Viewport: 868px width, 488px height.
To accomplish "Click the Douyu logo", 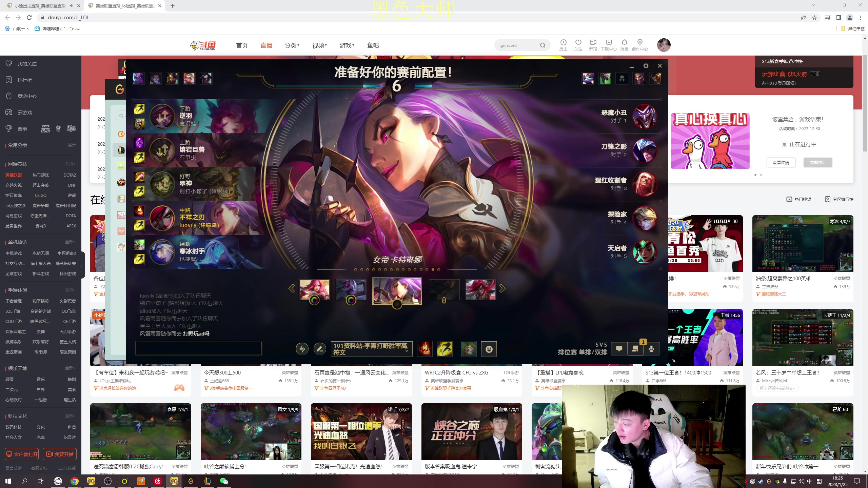I will 203,45.
